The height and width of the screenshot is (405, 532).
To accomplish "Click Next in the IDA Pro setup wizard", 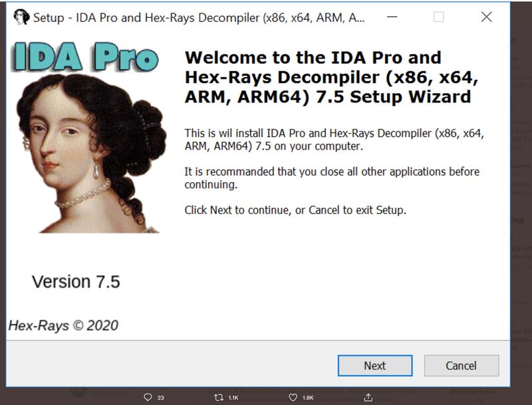I will [x=375, y=366].
